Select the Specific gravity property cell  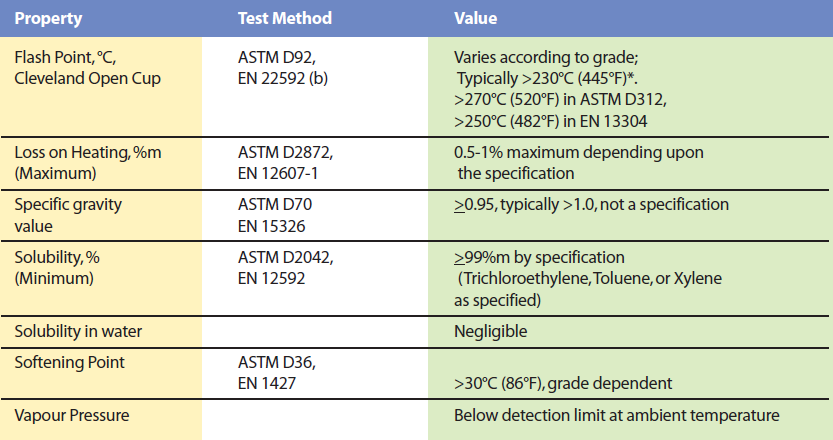coord(101,215)
